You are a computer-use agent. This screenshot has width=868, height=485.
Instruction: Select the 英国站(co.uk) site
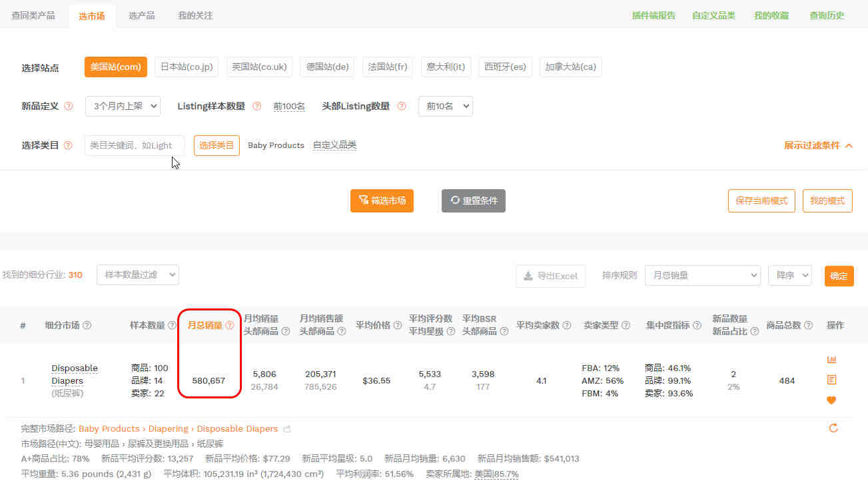(x=259, y=67)
